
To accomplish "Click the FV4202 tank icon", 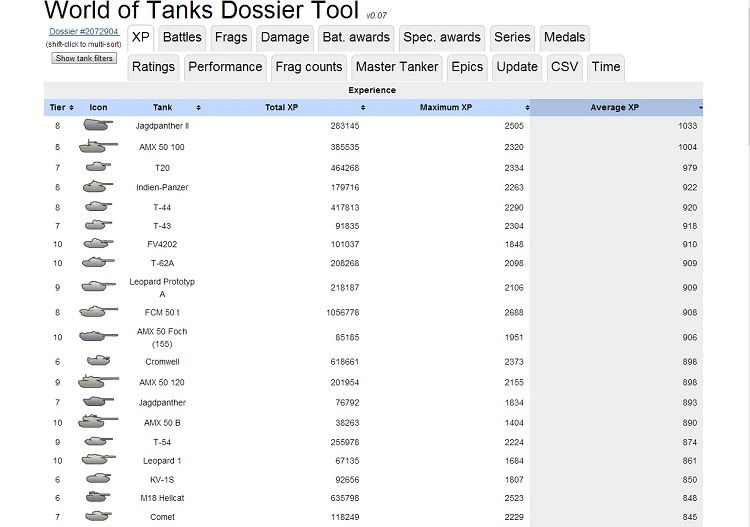I will coord(98,243).
